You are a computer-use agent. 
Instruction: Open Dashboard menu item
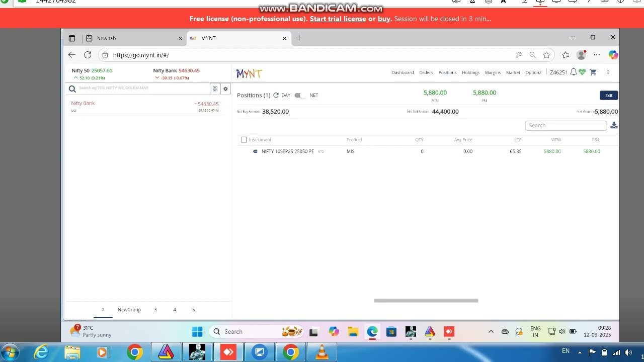[x=403, y=72]
